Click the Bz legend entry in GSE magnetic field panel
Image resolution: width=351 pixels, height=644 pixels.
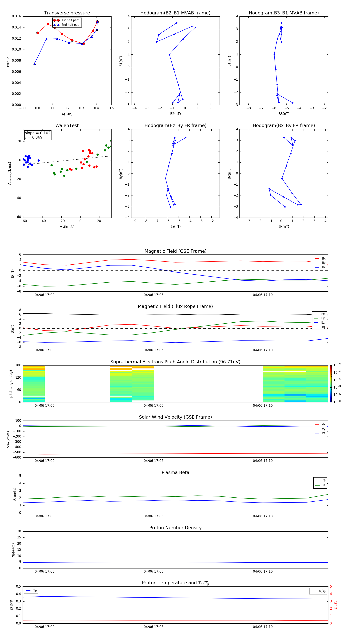(x=320, y=267)
